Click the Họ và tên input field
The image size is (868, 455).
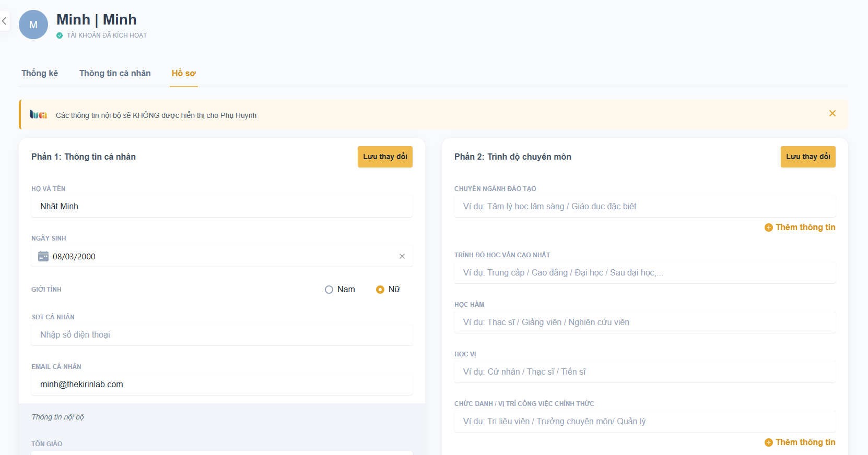tap(221, 207)
